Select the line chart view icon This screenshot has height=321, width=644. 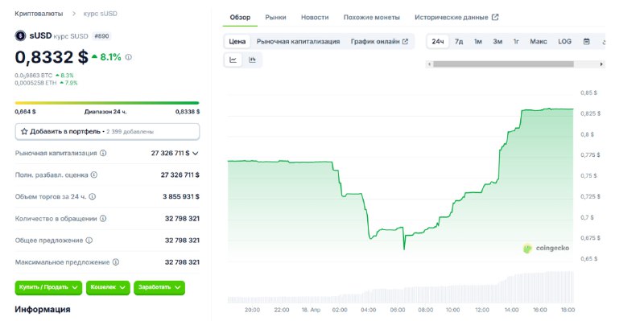233,60
